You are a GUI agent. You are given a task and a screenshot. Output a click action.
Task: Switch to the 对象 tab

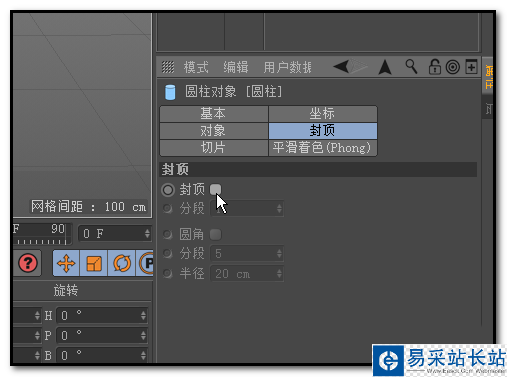click(x=214, y=131)
